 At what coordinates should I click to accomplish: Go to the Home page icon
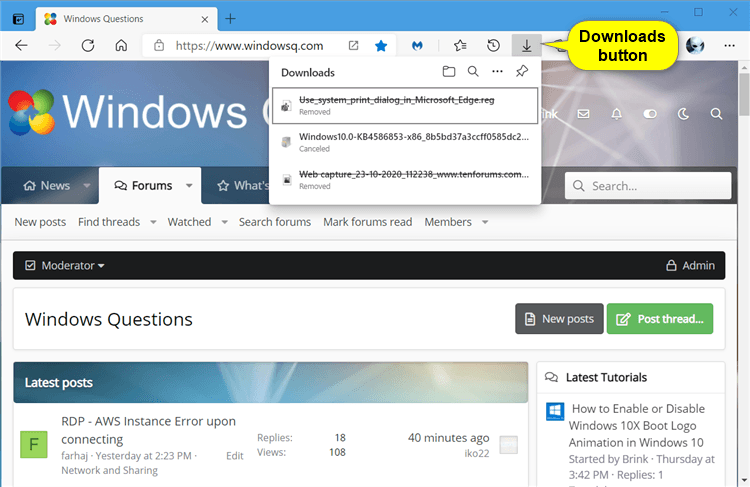121,45
